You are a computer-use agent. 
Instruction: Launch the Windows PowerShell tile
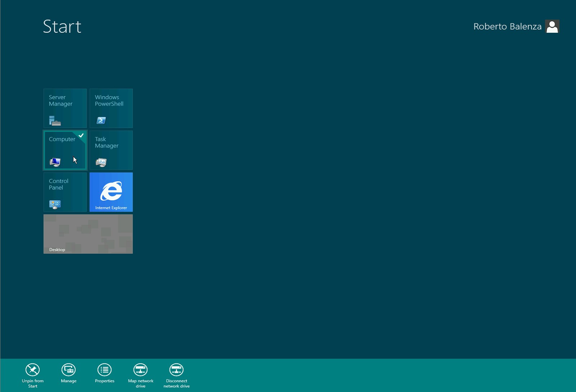(x=111, y=108)
